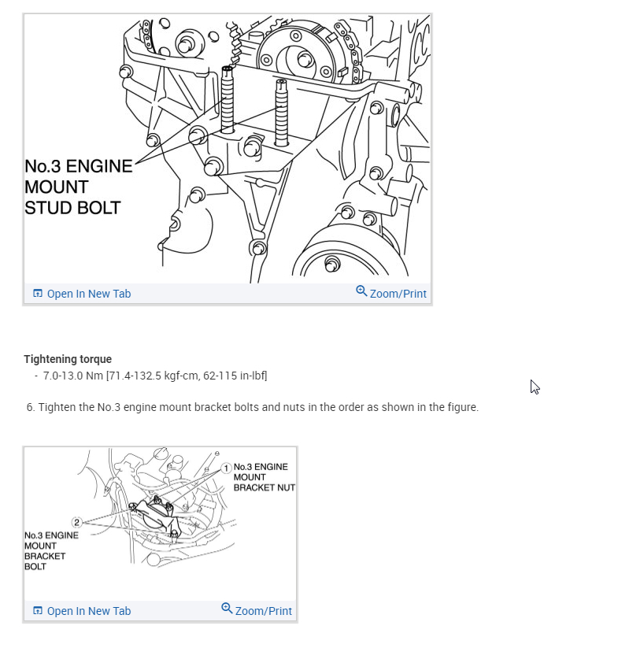Click the engine mount stud bolt illustration
Screen dimensions: 644x648
pyautogui.click(x=228, y=149)
